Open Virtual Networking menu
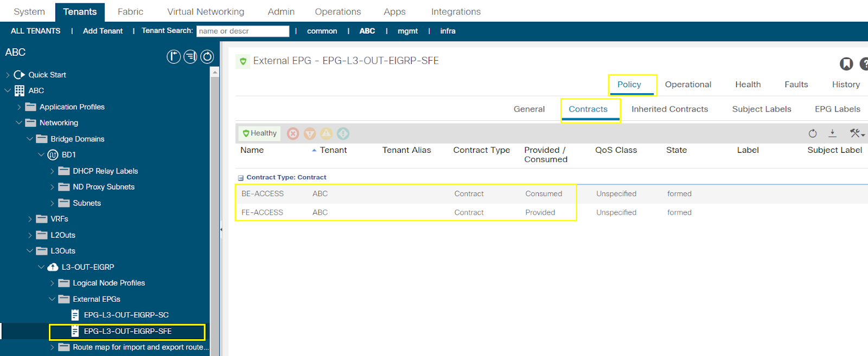 206,11
